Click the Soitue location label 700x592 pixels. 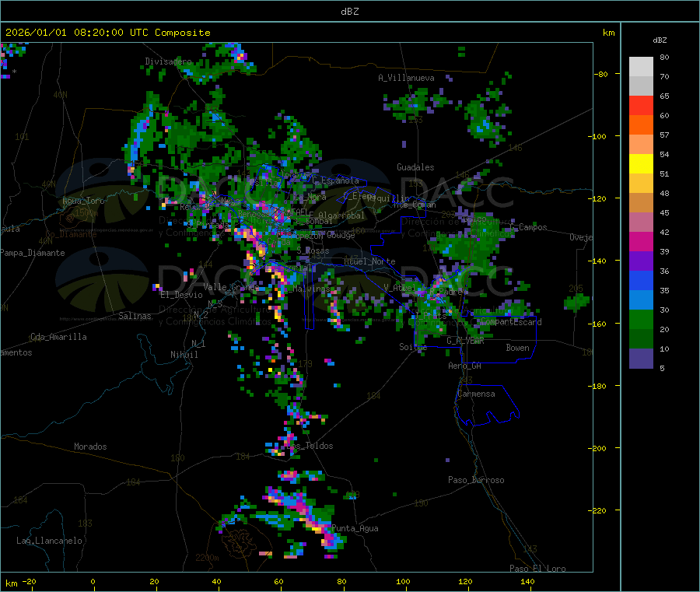pyautogui.click(x=413, y=347)
